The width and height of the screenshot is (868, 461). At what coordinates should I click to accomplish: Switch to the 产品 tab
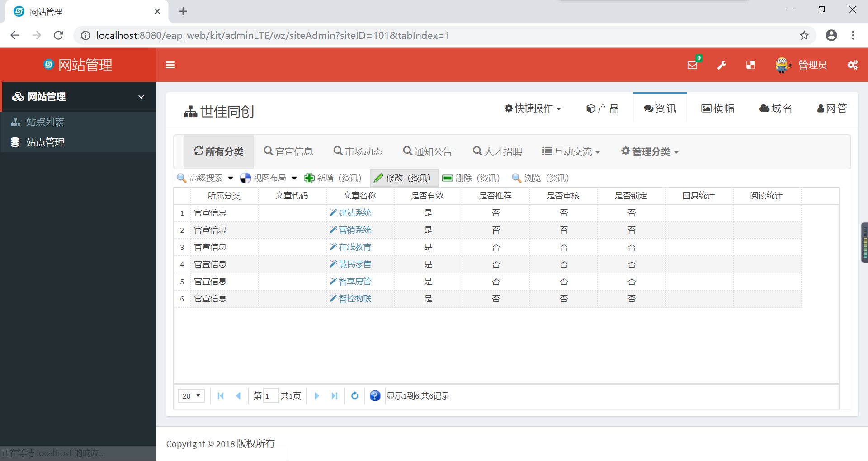603,108
